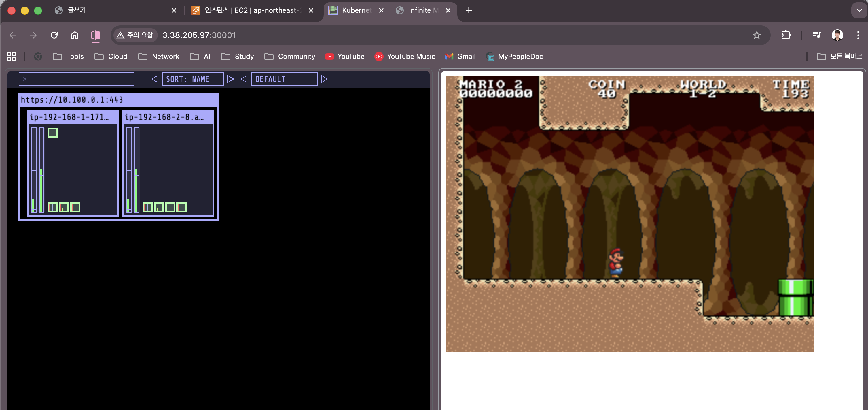Click the rightmost bottom pod in node ip-192-168-2-8
Image resolution: width=868 pixels, height=410 pixels.
182,207
